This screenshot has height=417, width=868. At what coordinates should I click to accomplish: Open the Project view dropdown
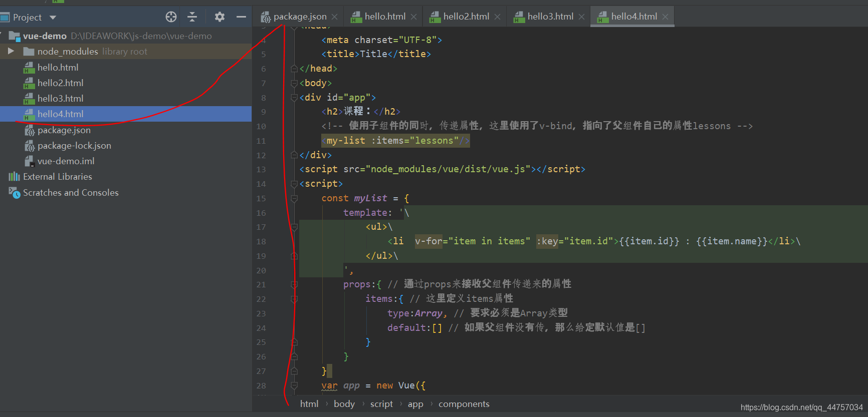(53, 18)
